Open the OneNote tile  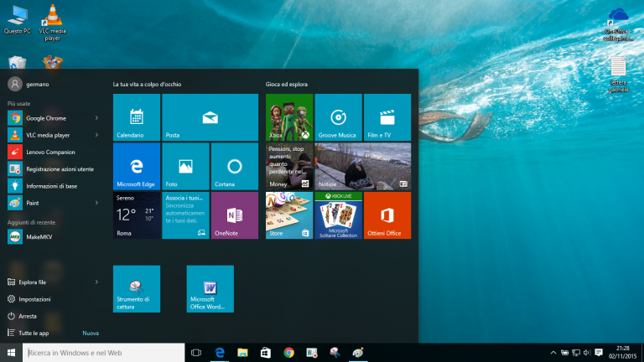pyautogui.click(x=234, y=215)
